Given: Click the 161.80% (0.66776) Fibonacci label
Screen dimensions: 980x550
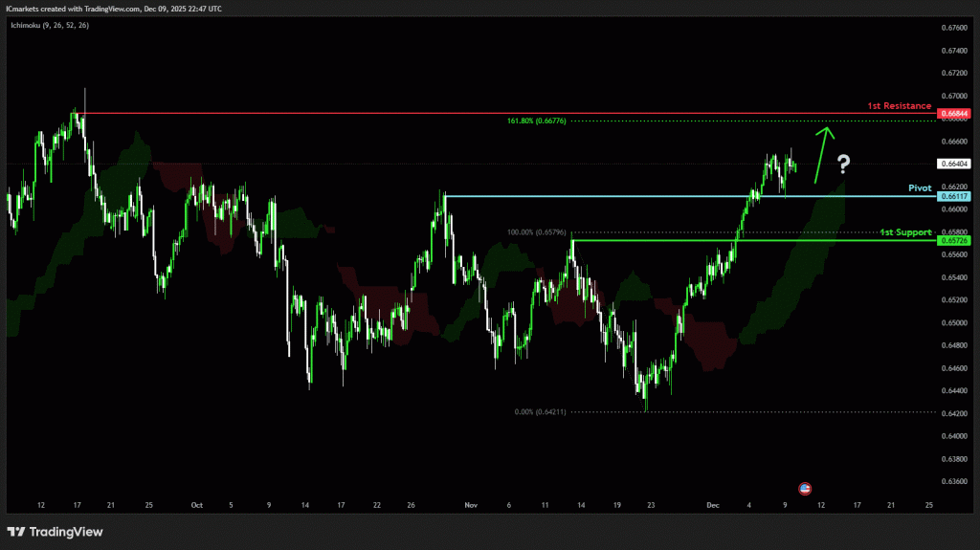Looking at the screenshot, I should [539, 121].
